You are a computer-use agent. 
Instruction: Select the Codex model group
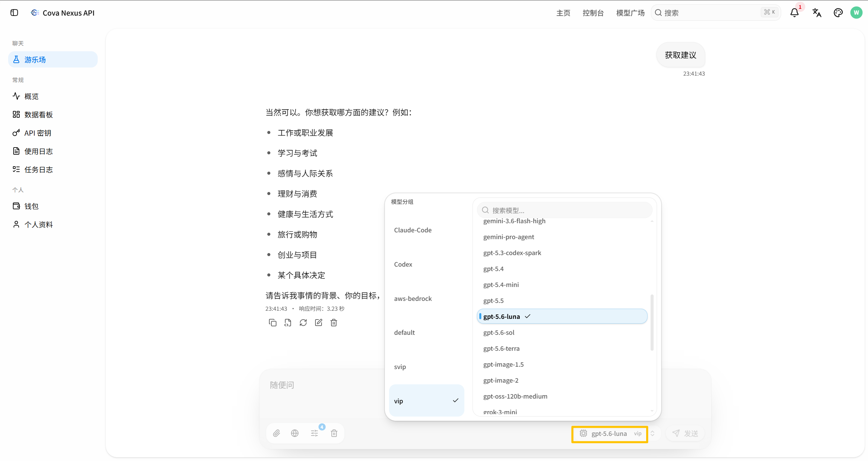click(x=427, y=264)
